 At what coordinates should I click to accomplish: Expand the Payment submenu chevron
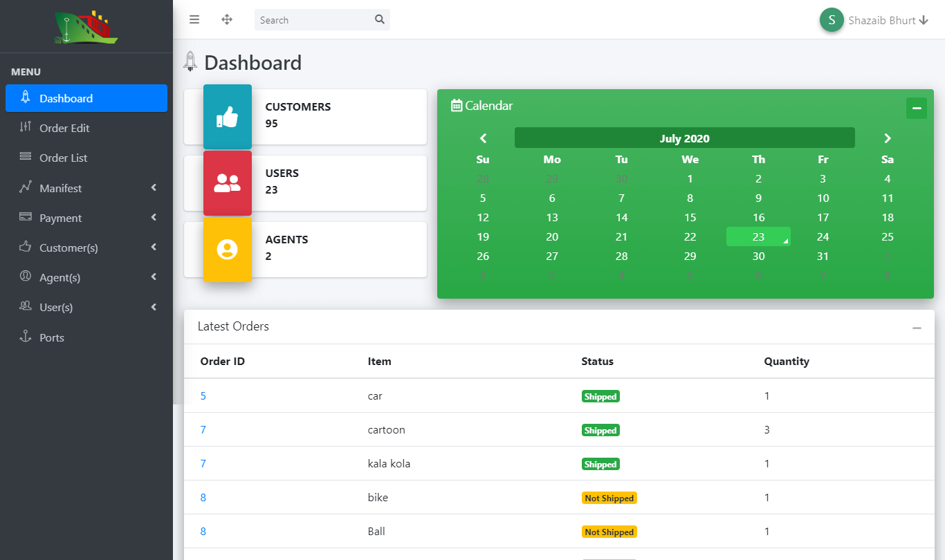point(154,217)
